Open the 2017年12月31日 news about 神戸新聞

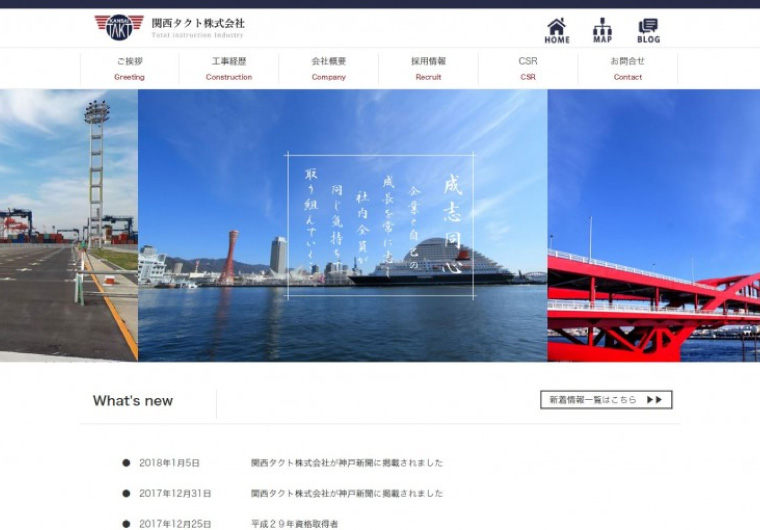tap(347, 493)
